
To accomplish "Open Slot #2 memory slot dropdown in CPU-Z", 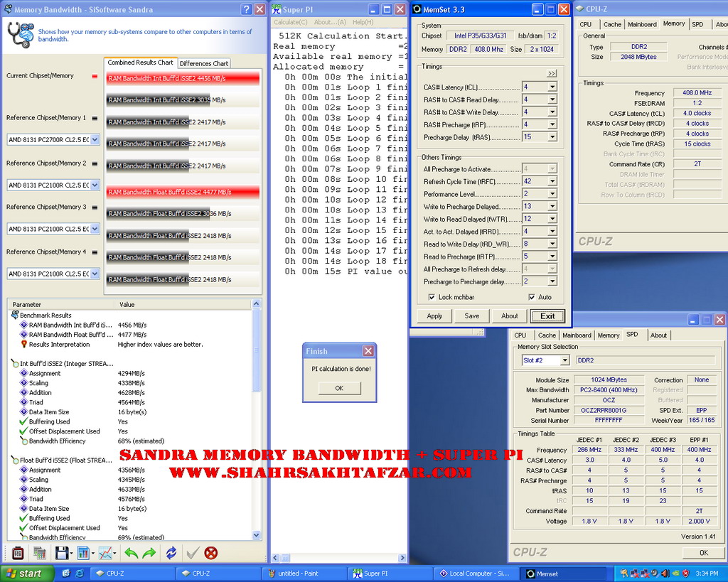I will [564, 360].
